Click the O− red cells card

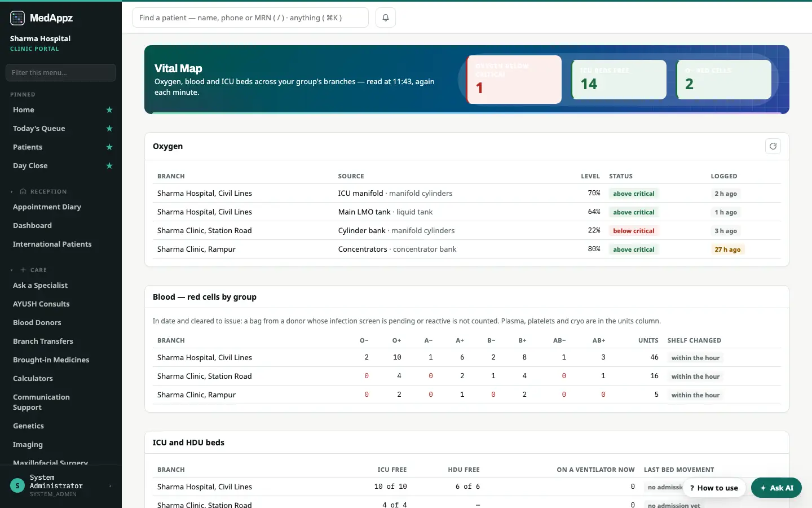(724, 80)
